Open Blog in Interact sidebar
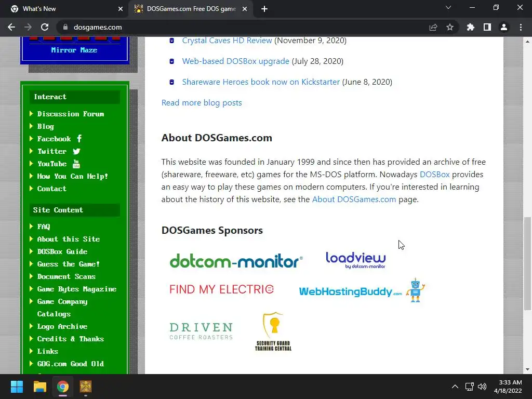 [46, 127]
